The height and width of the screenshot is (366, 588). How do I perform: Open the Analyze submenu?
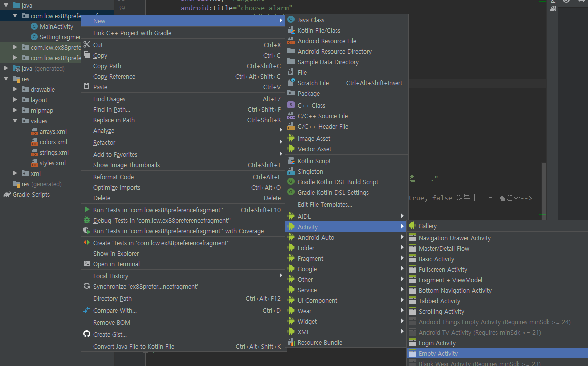[x=183, y=131]
